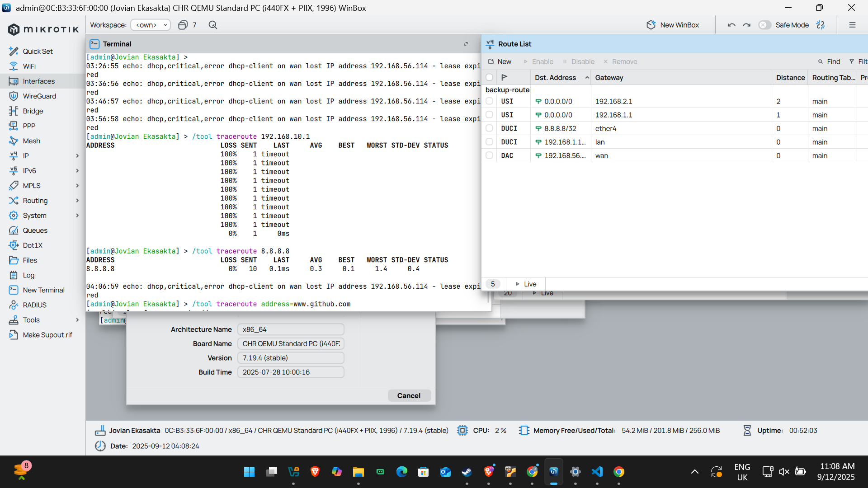Viewport: 868px width, 488px height.
Task: Open Visual Studio Code from taskbar
Action: 597,472
